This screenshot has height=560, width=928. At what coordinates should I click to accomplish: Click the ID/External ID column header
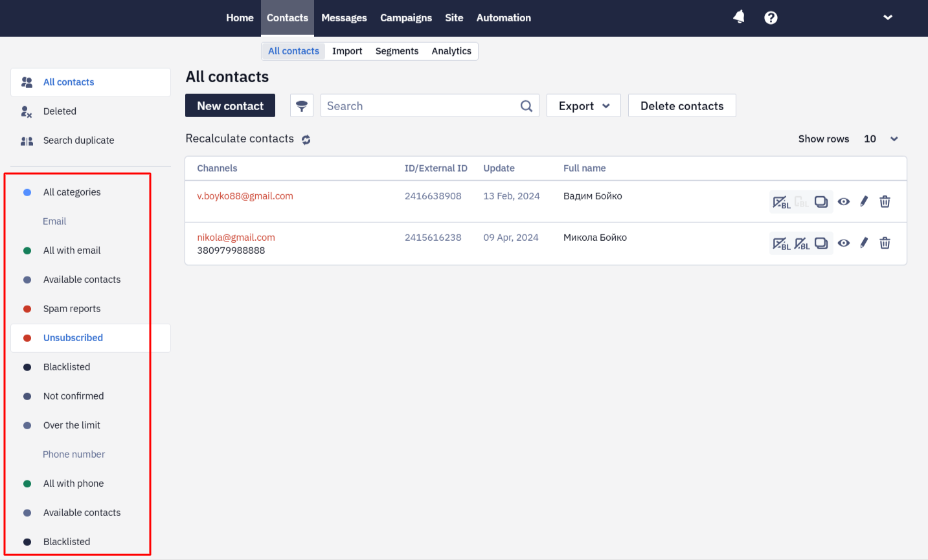pyautogui.click(x=436, y=168)
